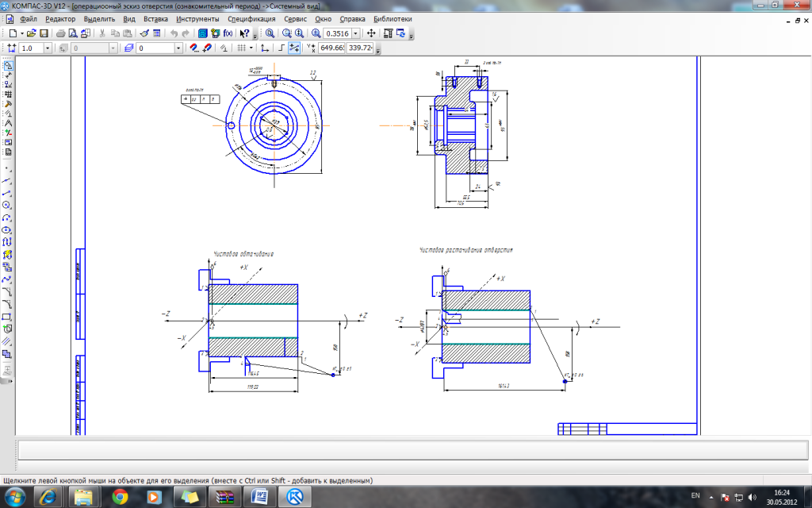The height and width of the screenshot is (508, 812).
Task: Click the Y coordinate field 339.72
Action: [x=360, y=48]
